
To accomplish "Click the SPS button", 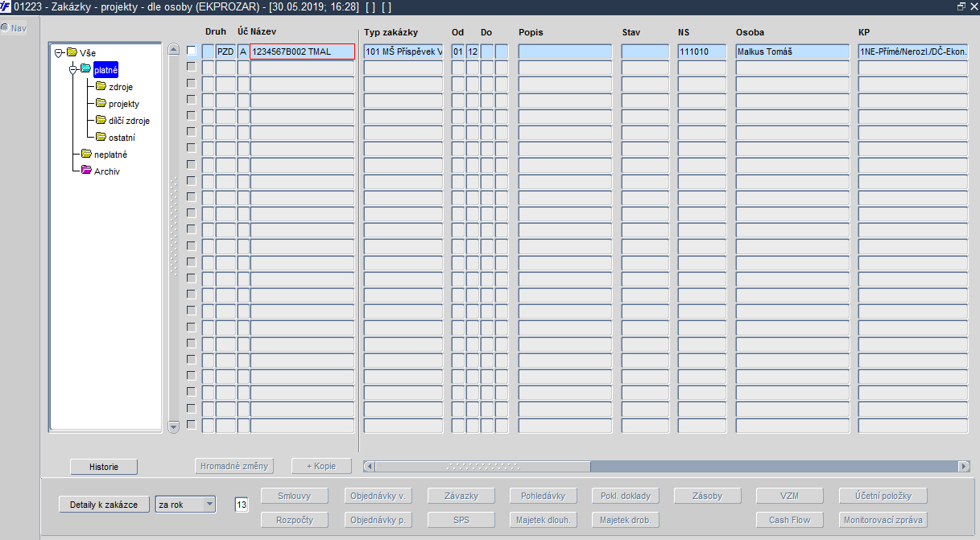I will 461,520.
